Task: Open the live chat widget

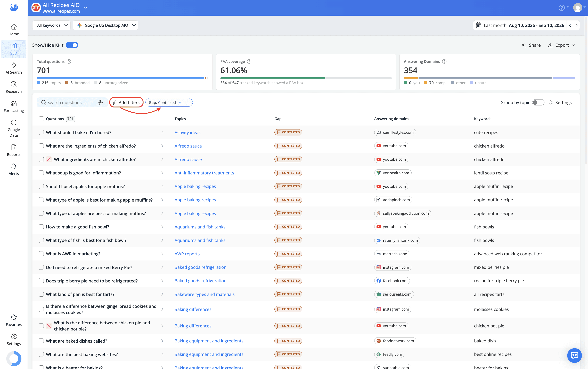Action: click(574, 355)
